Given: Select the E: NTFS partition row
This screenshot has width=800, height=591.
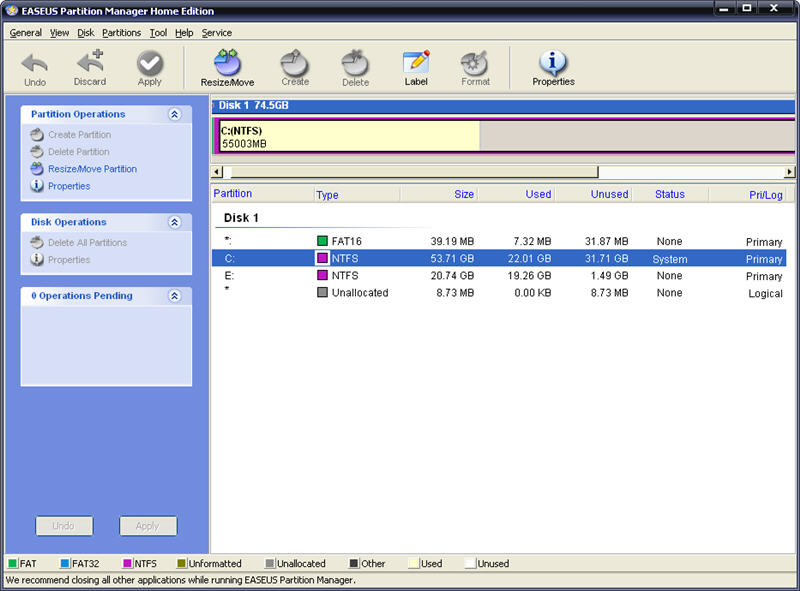Looking at the screenshot, I should [x=498, y=276].
